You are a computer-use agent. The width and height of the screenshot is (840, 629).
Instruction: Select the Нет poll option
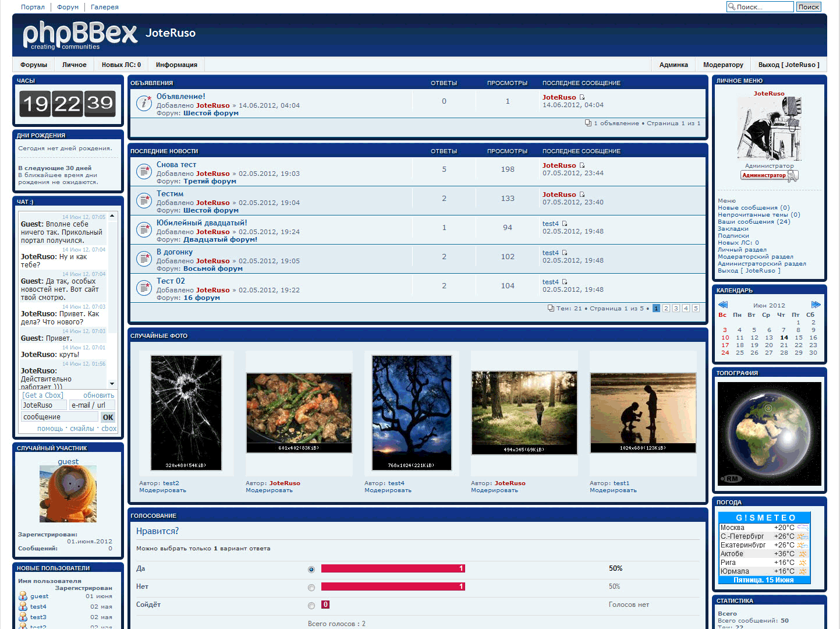pyautogui.click(x=311, y=588)
